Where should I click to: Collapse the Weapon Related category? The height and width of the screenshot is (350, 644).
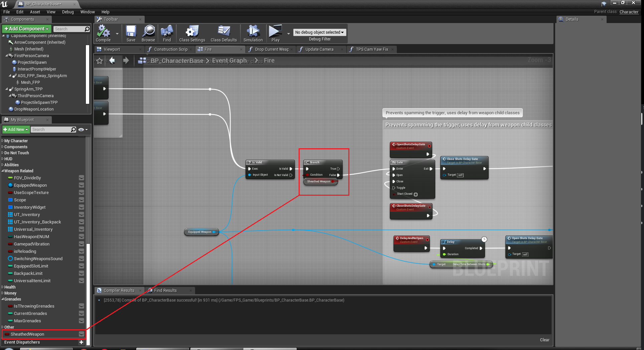coord(3,171)
